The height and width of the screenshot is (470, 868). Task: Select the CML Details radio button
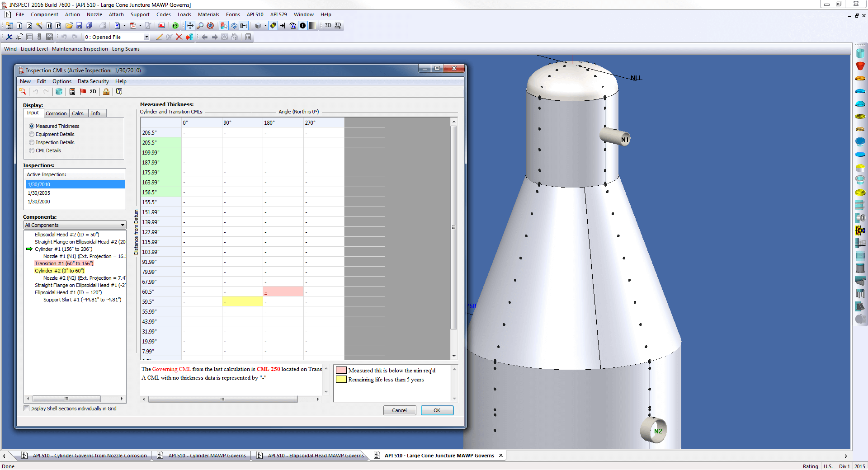(x=32, y=150)
